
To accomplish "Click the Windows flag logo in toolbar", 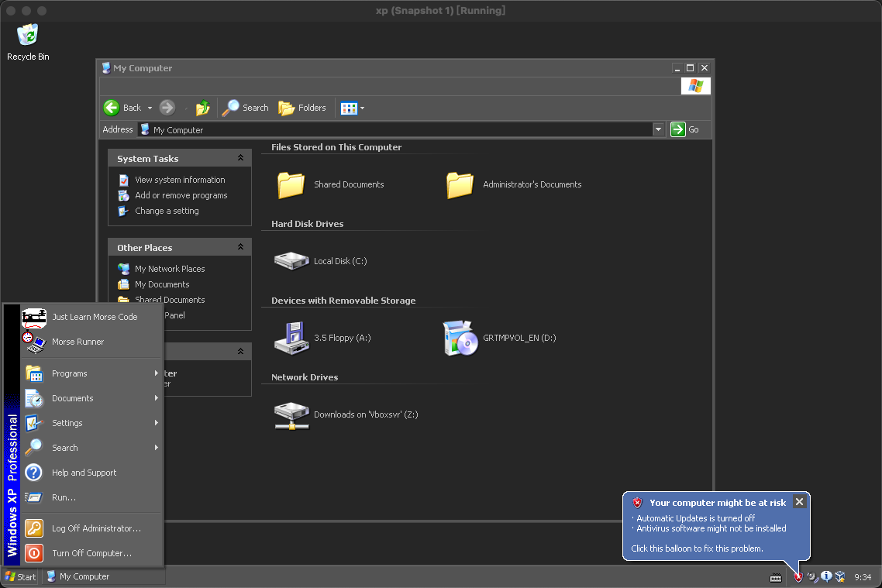I will tap(696, 85).
